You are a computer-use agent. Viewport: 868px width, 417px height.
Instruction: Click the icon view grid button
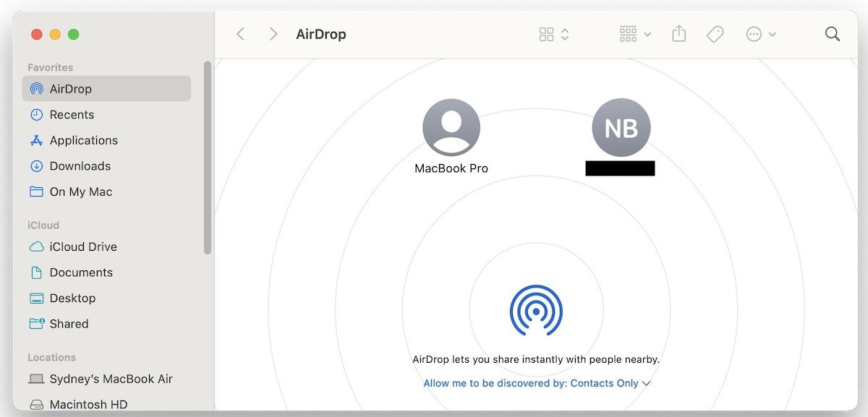[547, 33]
